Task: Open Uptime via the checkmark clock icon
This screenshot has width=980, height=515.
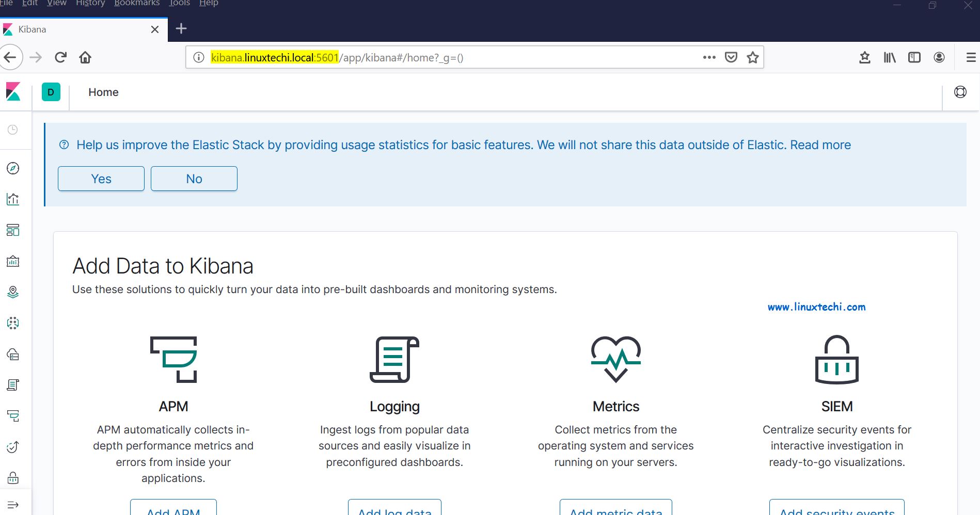Action: pos(12,447)
